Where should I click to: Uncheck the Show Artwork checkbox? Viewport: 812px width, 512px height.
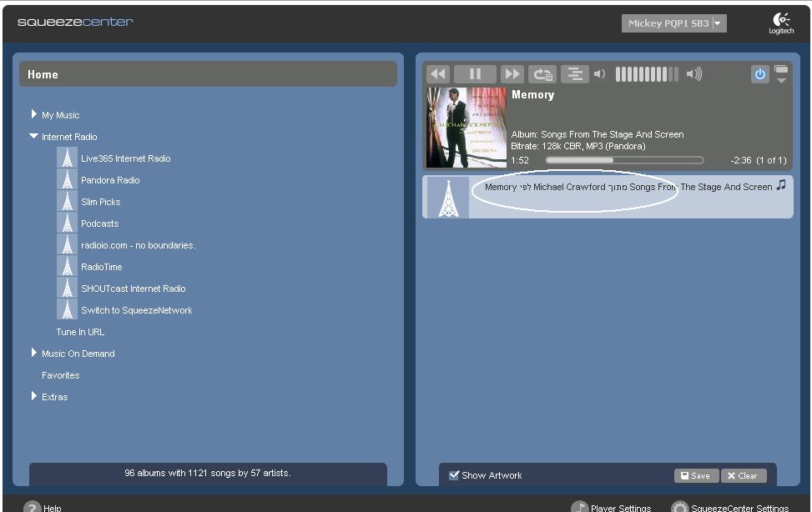coord(454,475)
